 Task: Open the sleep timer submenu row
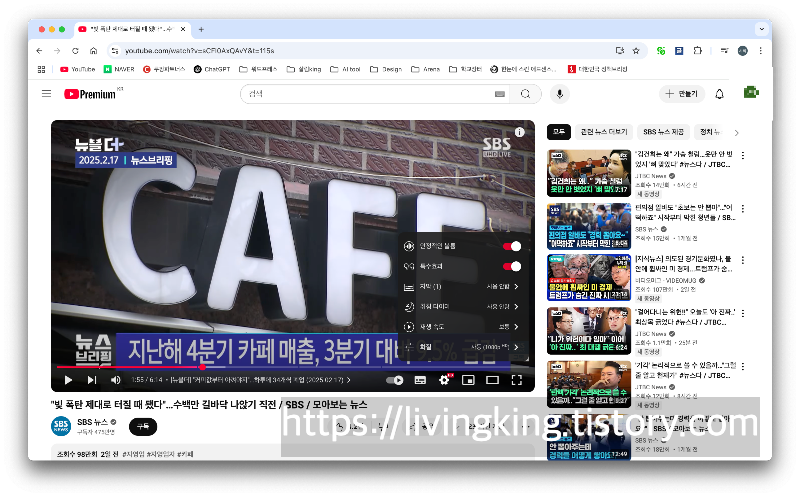(x=462, y=307)
